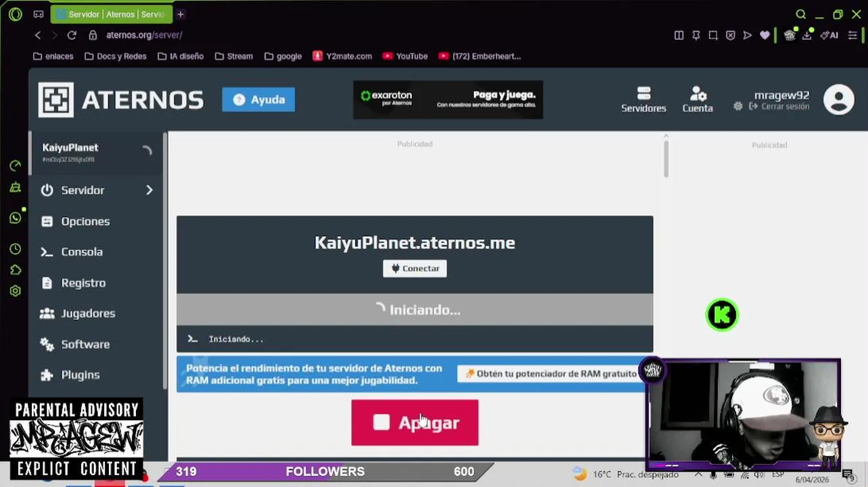Reload the Aternos page
Image resolution: width=868 pixels, height=487 pixels.
click(x=72, y=35)
